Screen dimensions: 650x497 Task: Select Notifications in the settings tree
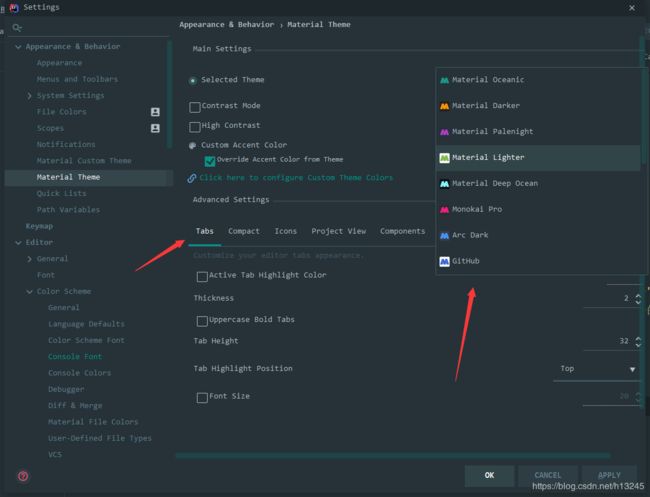(66, 145)
